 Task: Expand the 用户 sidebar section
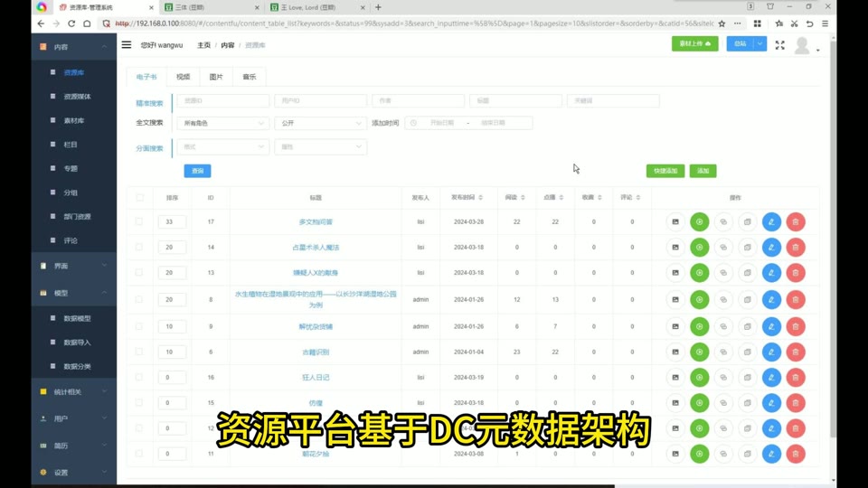point(73,418)
